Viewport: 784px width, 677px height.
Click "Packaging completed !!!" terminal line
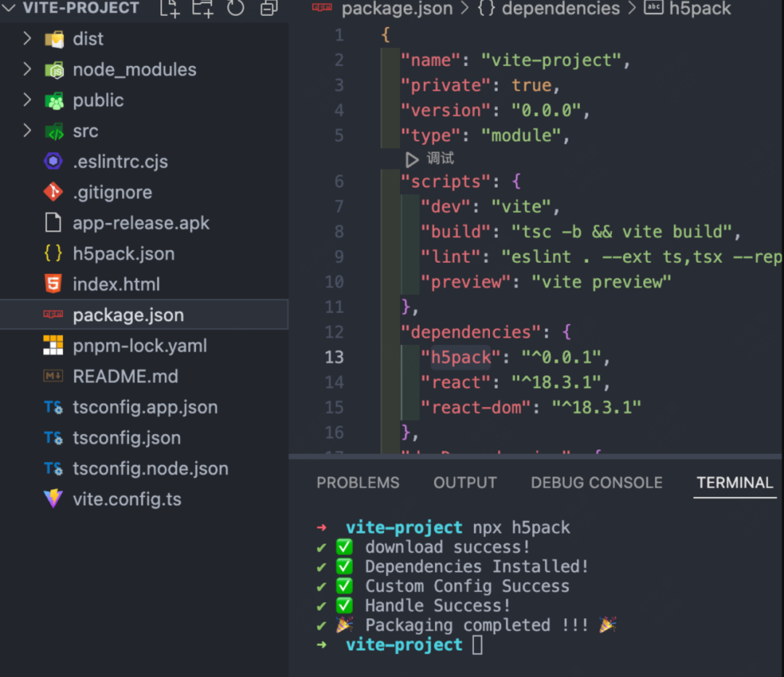pyautogui.click(x=476, y=625)
